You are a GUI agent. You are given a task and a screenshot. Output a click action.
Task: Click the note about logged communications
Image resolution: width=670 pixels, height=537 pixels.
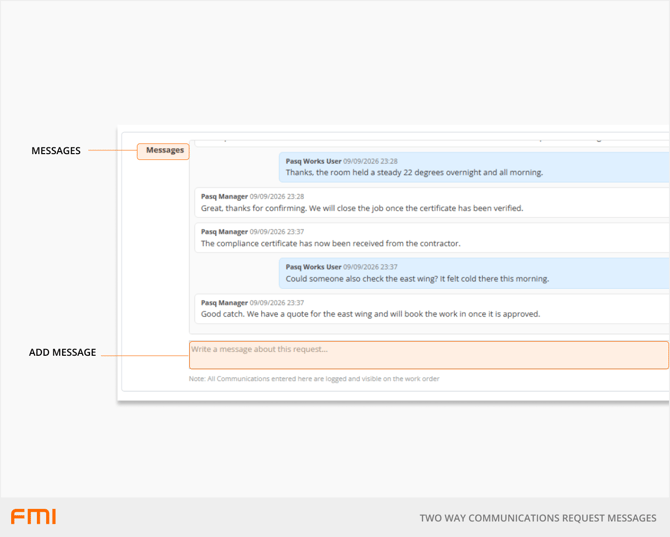(x=314, y=379)
